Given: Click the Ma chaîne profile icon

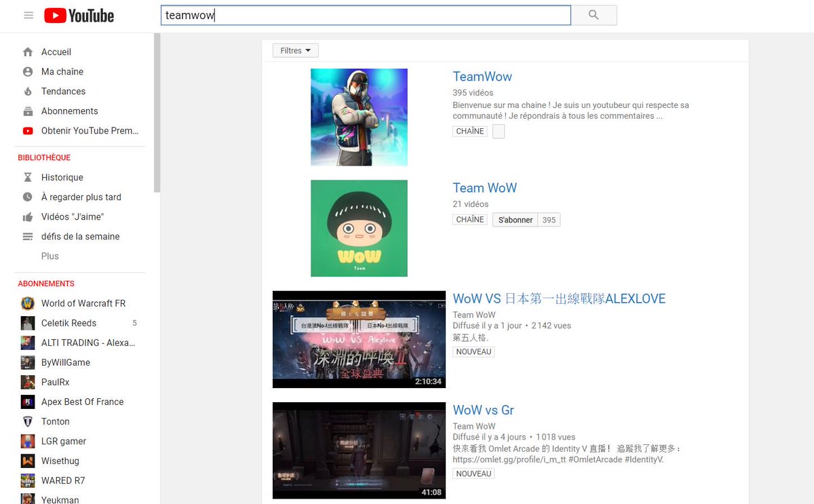Looking at the screenshot, I should (28, 71).
